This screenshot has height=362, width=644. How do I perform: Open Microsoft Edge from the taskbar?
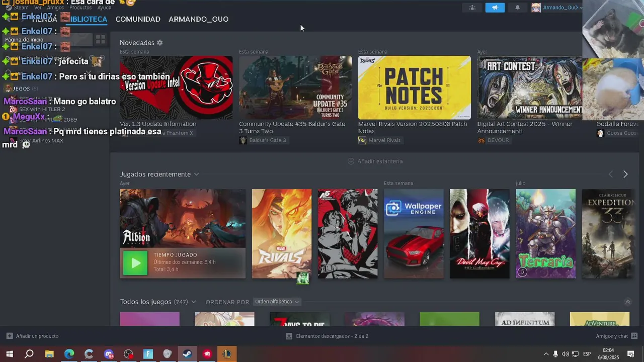tap(69, 354)
